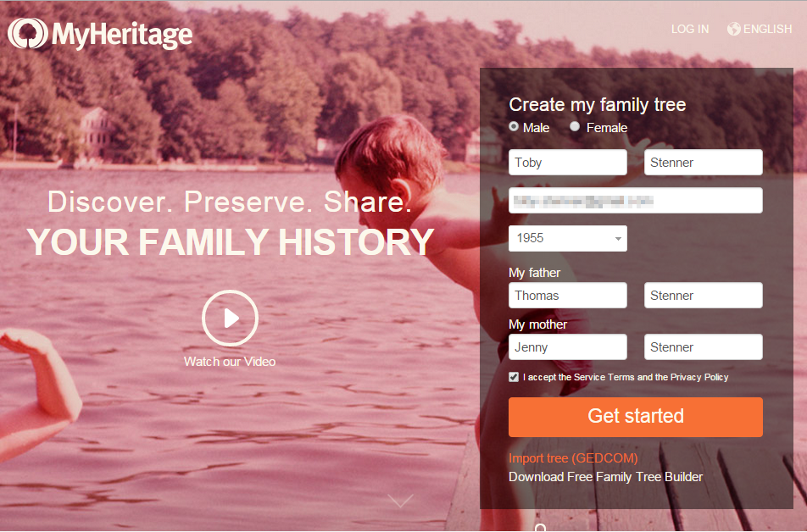807x532 pixels.
Task: Click the Privacy Policy link text
Action: (698, 377)
